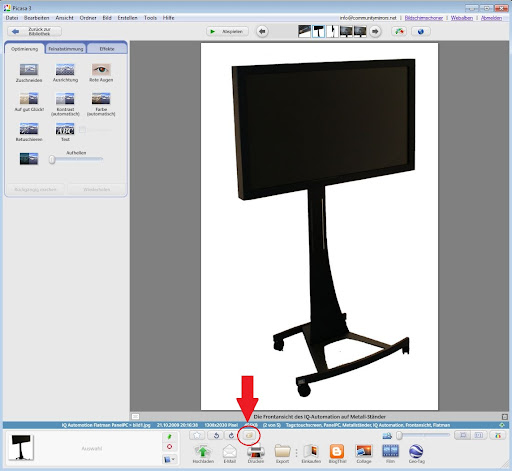Viewport: 512px width, 471px height.
Task: Click the zoom magnifier icon left of zoom slider
Action: 387,435
